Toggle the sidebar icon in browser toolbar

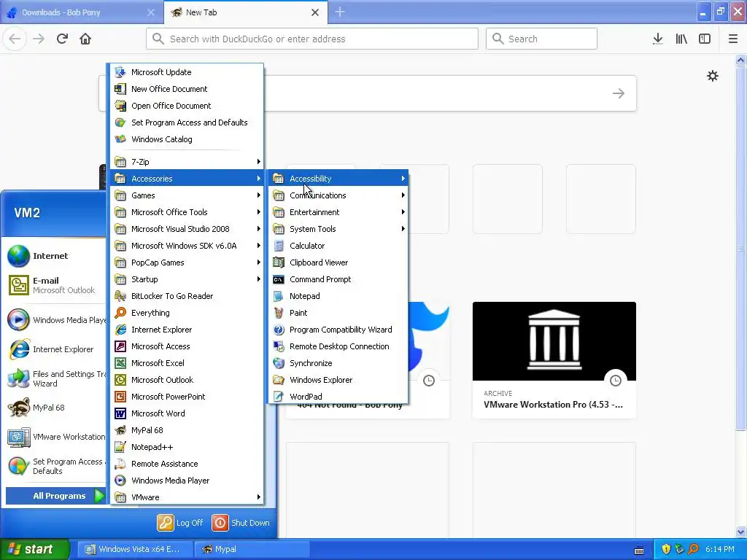click(x=705, y=39)
